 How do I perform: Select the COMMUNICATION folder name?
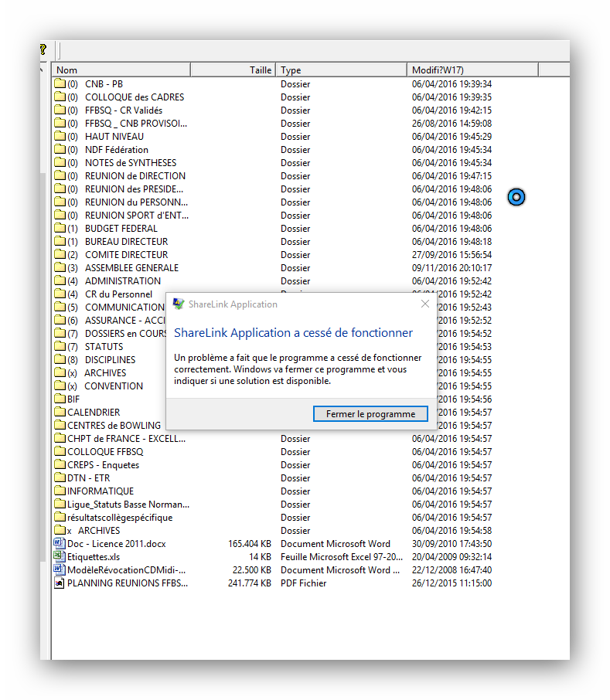click(x=124, y=308)
